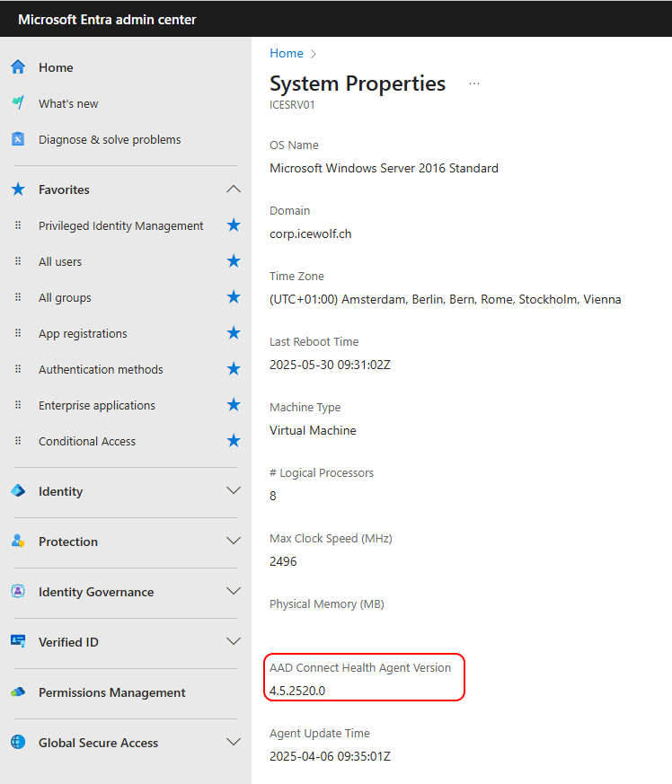Screen dimensions: 672x784
Task: Expand the Identity section chevron
Action: click(234, 490)
